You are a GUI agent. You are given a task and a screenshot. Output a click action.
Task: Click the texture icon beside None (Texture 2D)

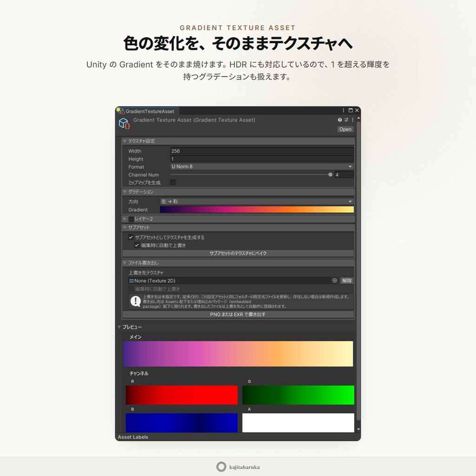click(x=132, y=281)
